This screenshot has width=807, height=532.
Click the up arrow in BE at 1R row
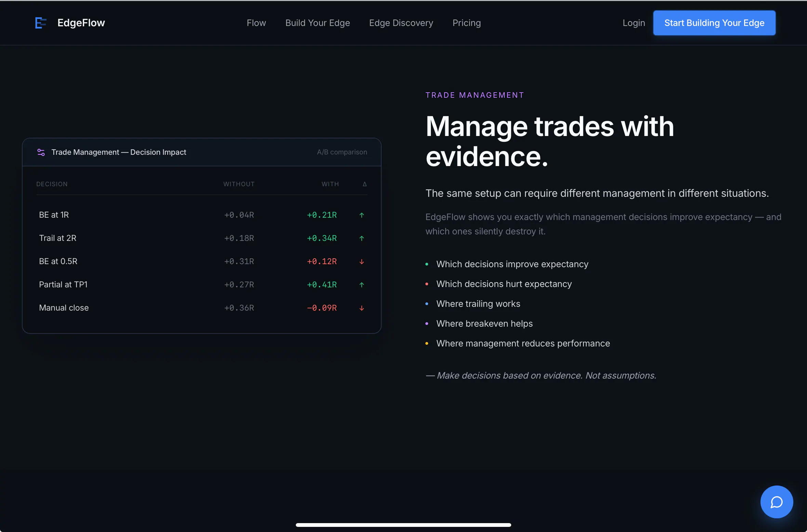click(x=362, y=215)
